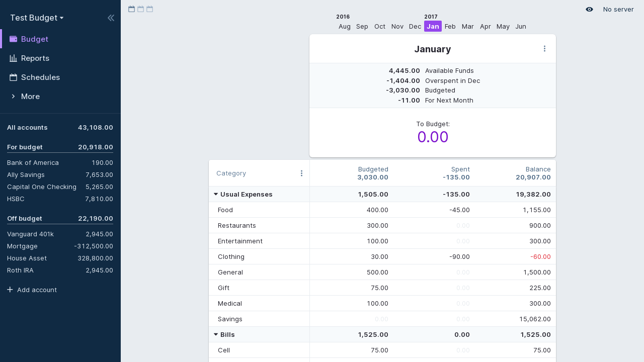Edit the budgeted amount for Food

pos(378,210)
